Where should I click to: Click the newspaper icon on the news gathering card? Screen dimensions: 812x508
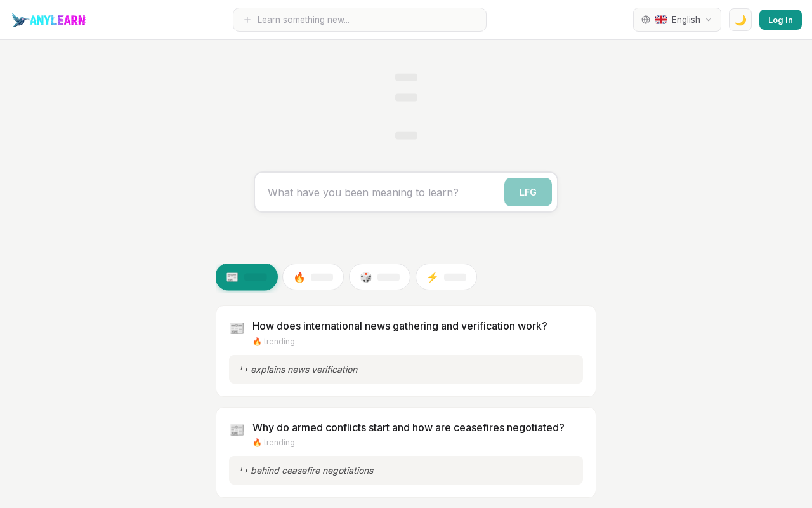[x=237, y=328]
